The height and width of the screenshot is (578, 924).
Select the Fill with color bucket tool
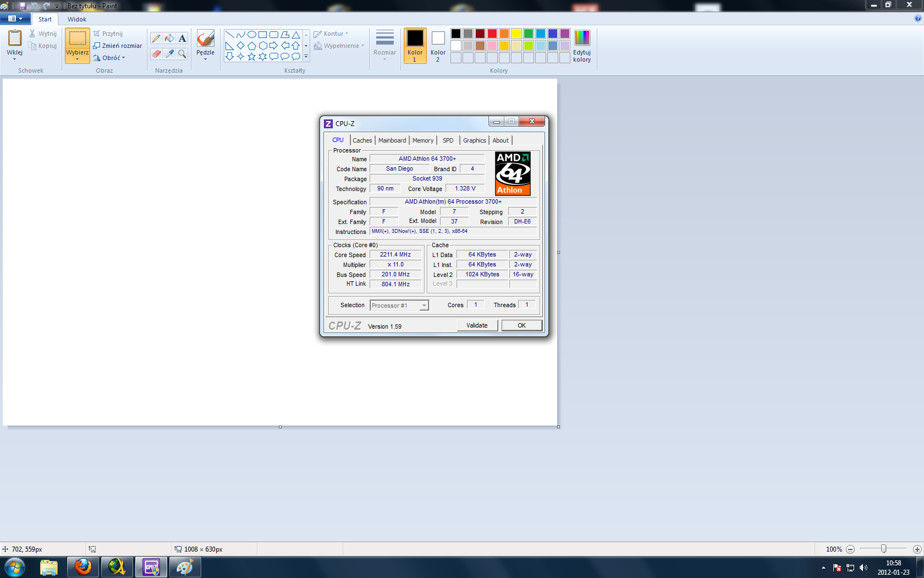169,38
